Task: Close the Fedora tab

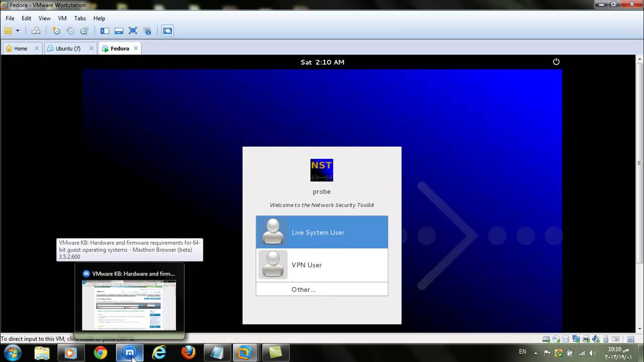Action: pyautogui.click(x=135, y=48)
